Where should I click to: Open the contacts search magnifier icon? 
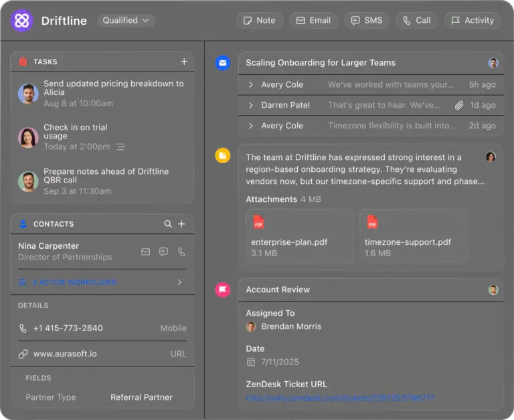[x=168, y=224]
